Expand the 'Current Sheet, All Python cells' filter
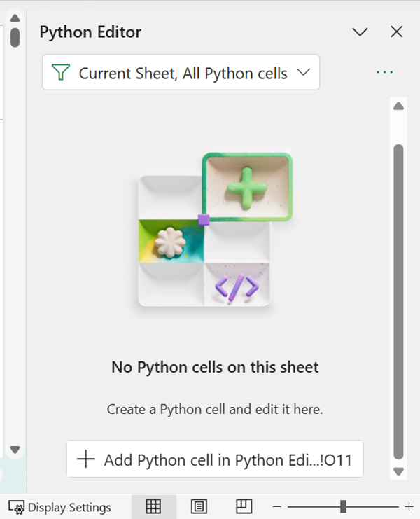Viewport: 420px width, 519px height. tap(303, 72)
